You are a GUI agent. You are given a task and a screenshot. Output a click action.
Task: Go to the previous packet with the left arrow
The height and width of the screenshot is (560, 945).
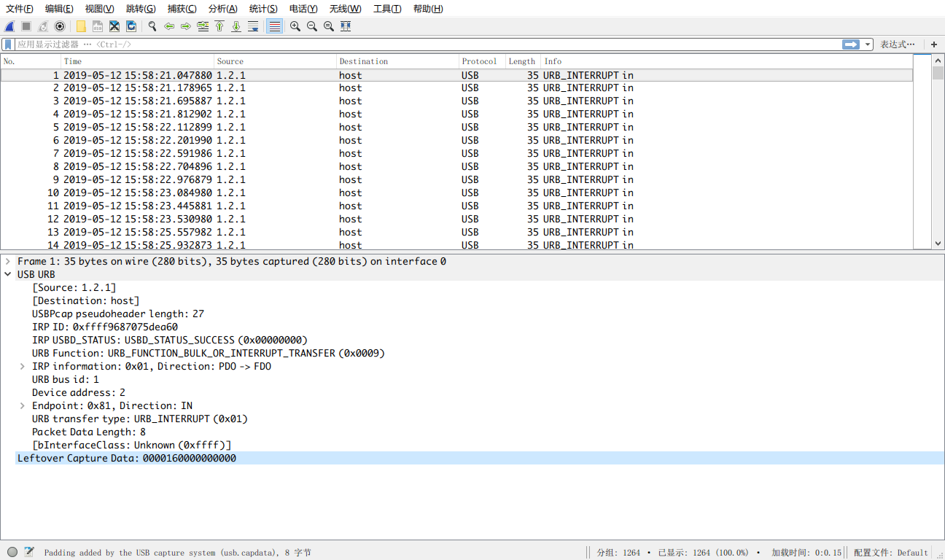point(169,26)
